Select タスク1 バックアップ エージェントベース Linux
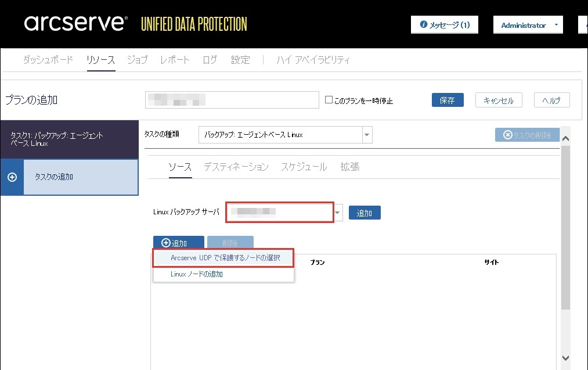Screen dimensions: 588x370 (70, 139)
